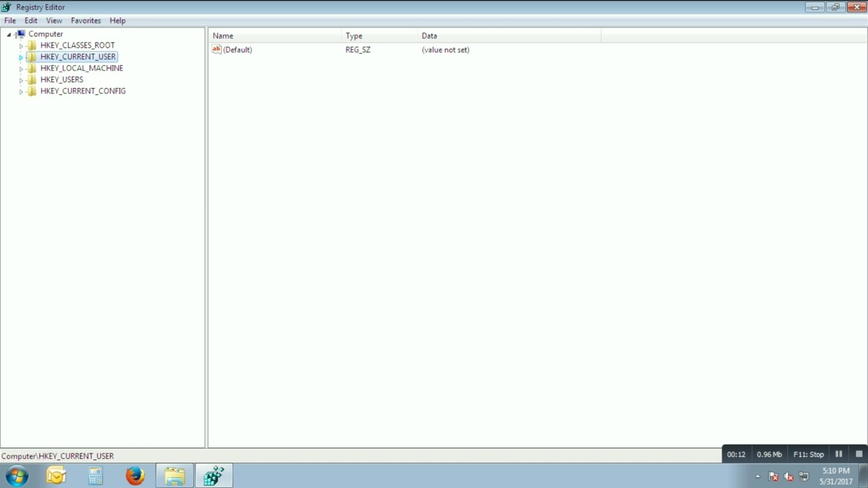Click the Computer icon in tree

pyautogui.click(x=20, y=34)
